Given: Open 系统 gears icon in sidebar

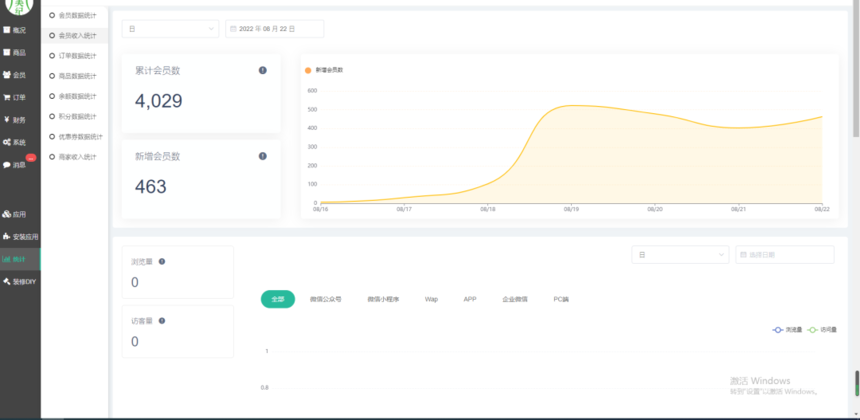Looking at the screenshot, I should tap(7, 142).
